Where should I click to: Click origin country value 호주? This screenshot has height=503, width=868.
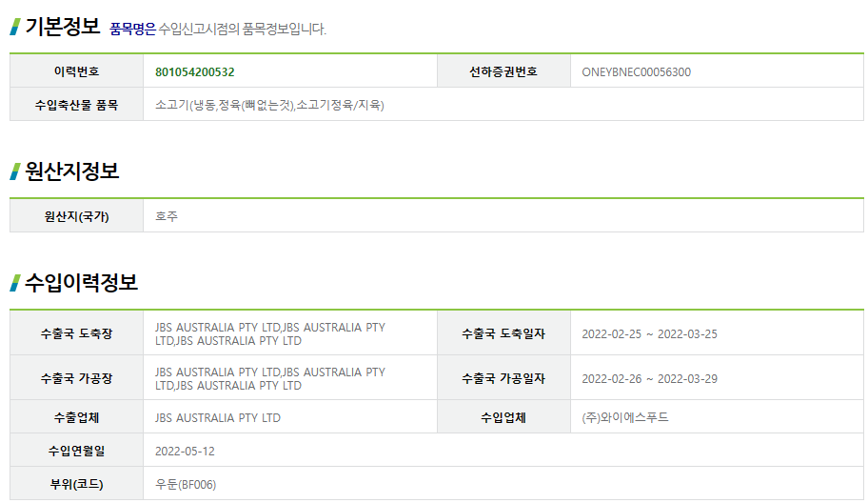(x=167, y=216)
